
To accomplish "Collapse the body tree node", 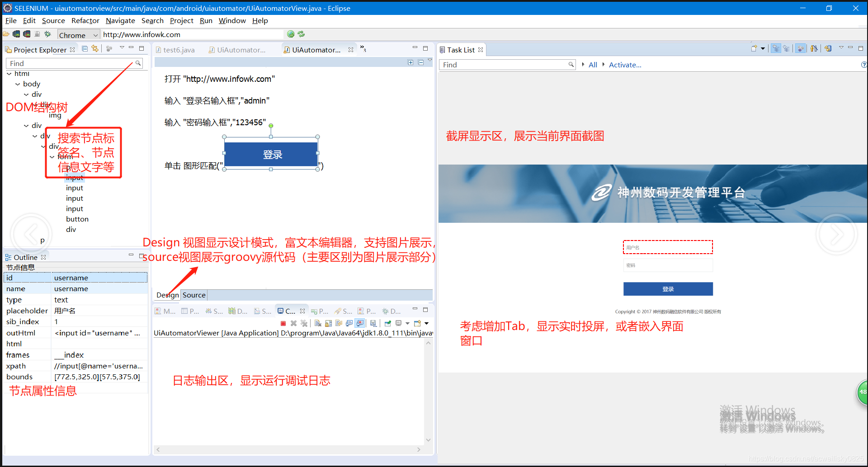I will pos(18,84).
